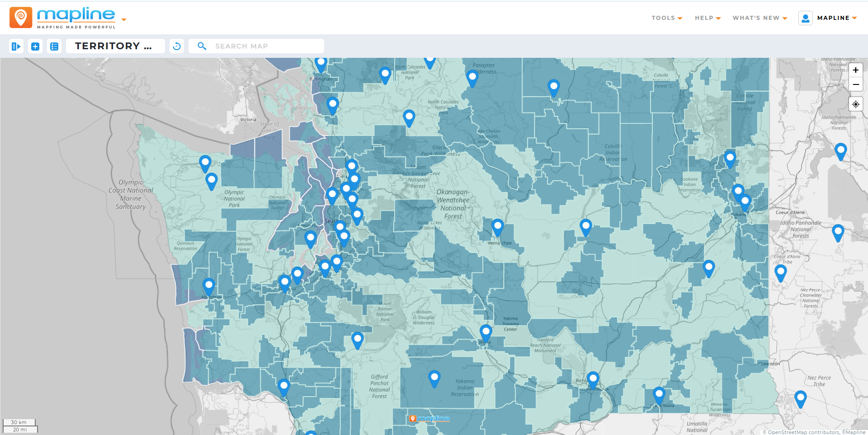Click the TERRITORY map title field
Viewport: 868px width, 435px height.
[115, 46]
